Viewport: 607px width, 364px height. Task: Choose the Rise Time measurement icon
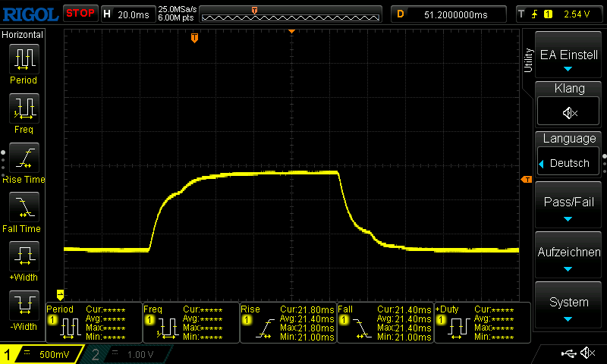click(24, 158)
